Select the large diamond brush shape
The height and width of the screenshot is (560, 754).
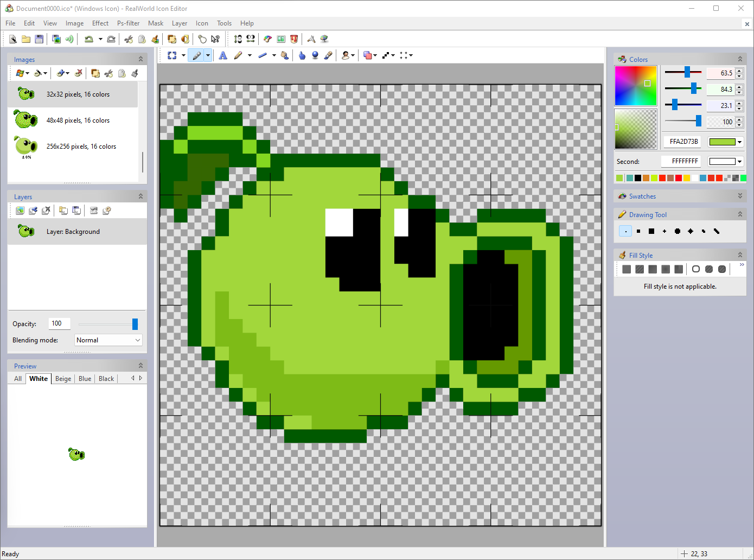coord(691,231)
